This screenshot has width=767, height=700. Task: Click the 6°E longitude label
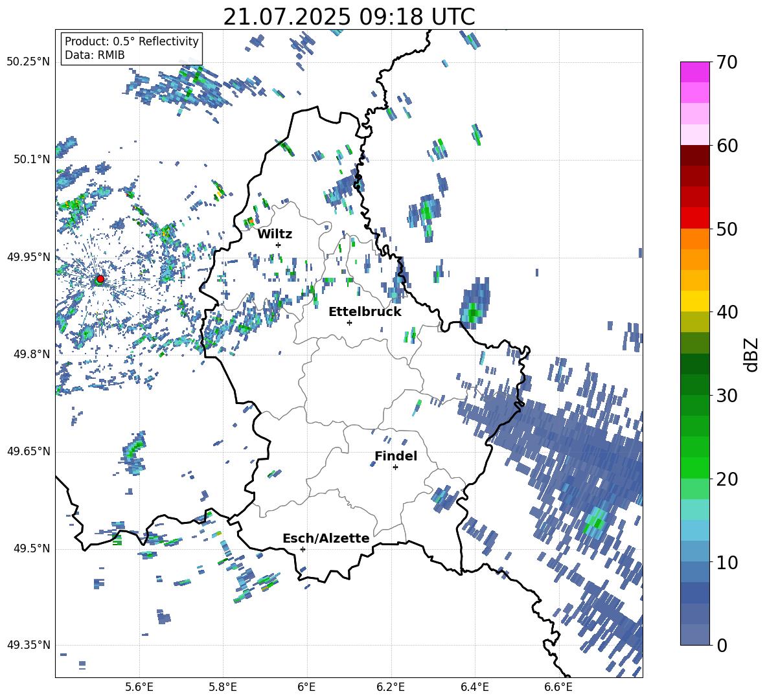coord(306,687)
